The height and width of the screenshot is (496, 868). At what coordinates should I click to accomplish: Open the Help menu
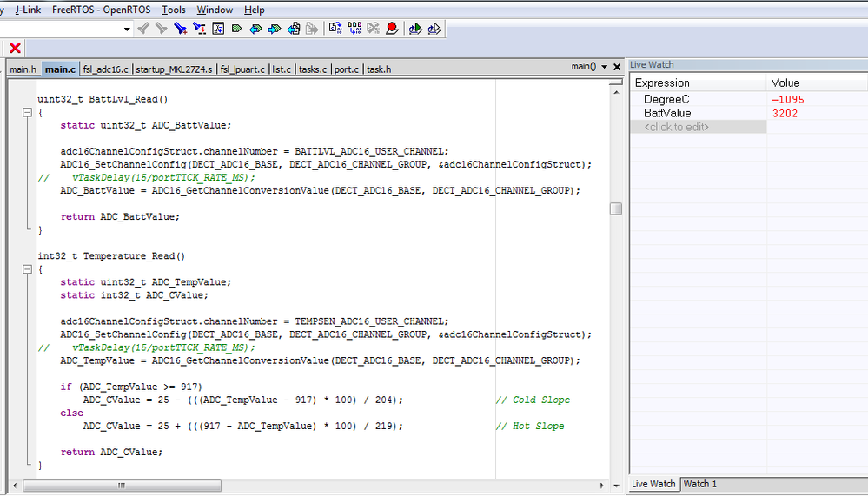tap(254, 10)
